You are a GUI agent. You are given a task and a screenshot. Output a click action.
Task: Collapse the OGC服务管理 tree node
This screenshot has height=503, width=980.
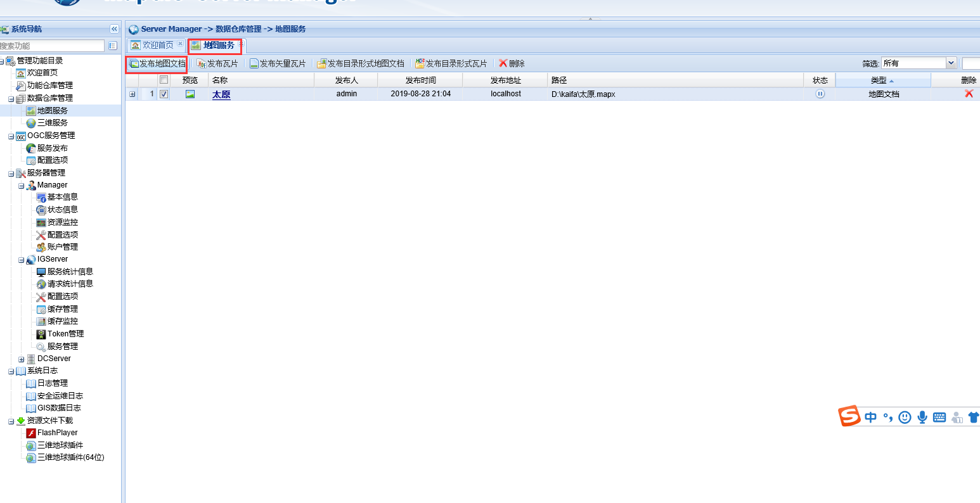click(x=11, y=136)
